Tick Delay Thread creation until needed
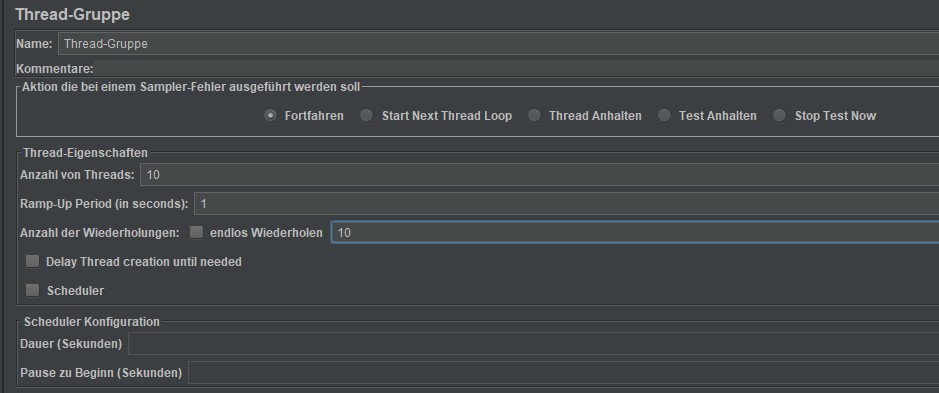The image size is (939, 393). pyautogui.click(x=32, y=261)
